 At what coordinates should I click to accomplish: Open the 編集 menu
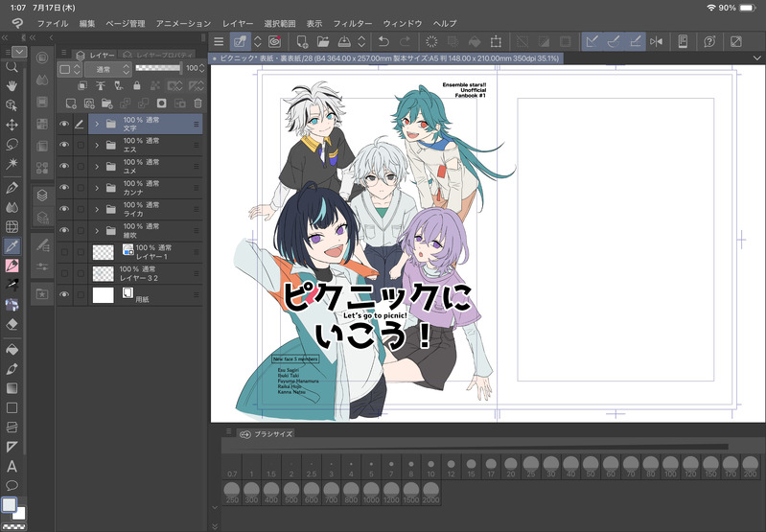tap(87, 23)
